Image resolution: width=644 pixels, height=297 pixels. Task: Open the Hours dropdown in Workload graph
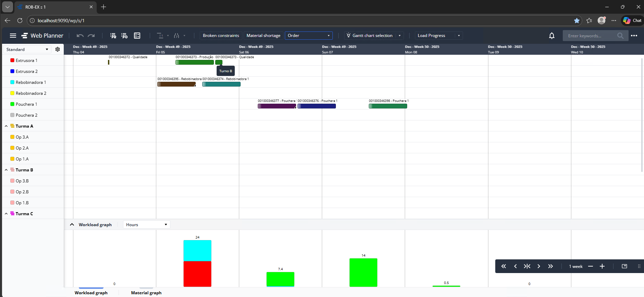(146, 224)
